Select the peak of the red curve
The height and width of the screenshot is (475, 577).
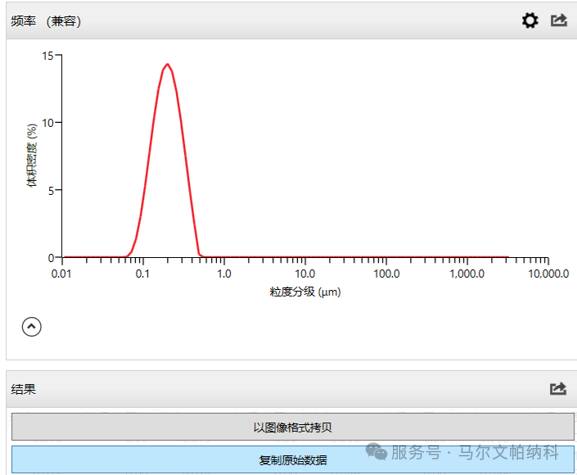167,64
